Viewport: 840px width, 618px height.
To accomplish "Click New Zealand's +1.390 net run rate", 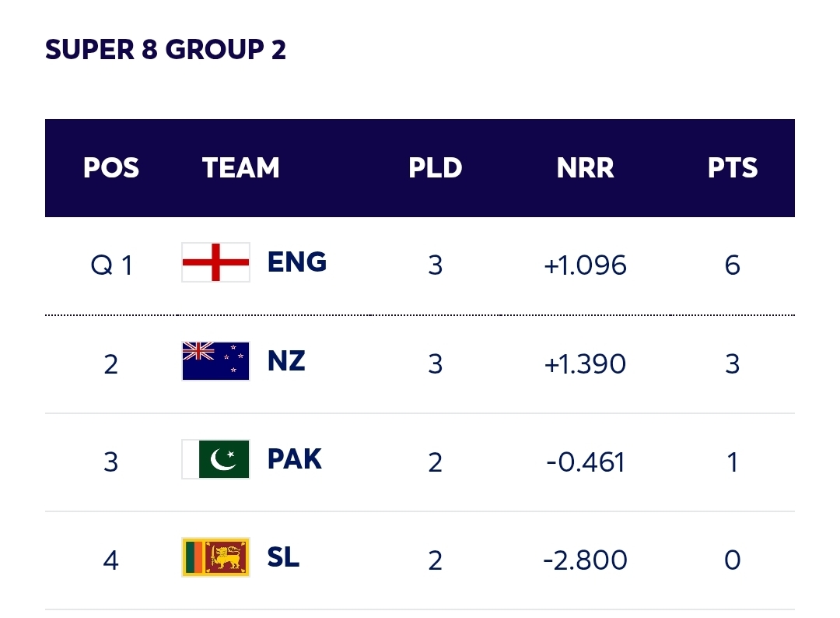I will pos(585,363).
